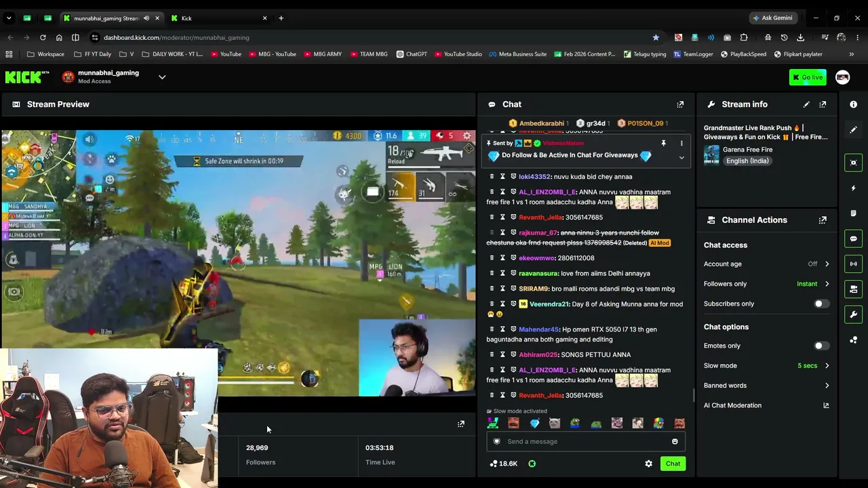Delete SRIRAM9's chat message
The image size is (868, 488).
(491, 289)
